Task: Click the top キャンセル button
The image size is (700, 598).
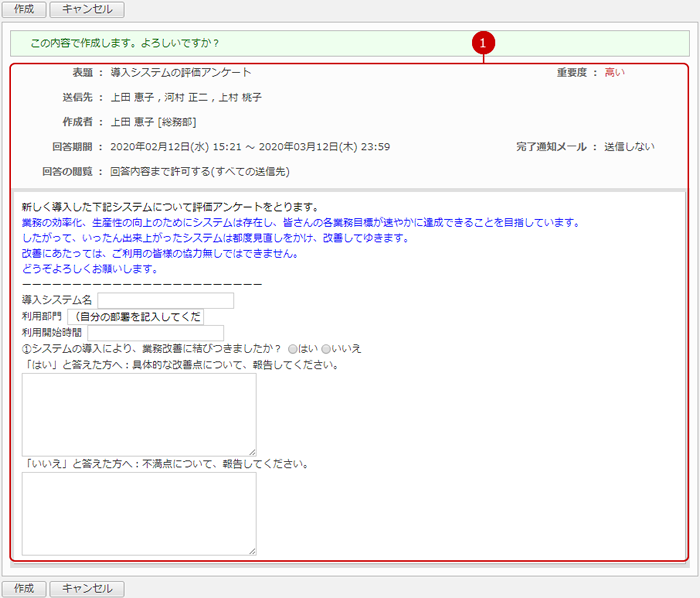Action: click(x=87, y=9)
